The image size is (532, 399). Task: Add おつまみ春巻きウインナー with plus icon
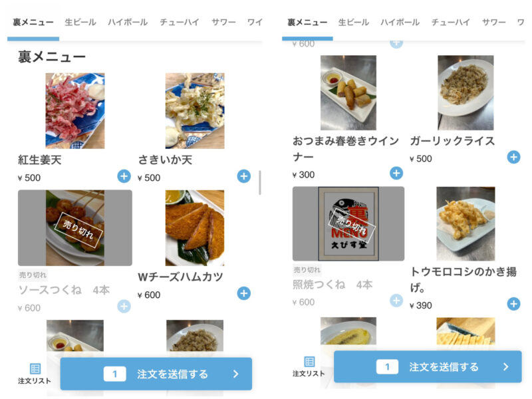(396, 173)
